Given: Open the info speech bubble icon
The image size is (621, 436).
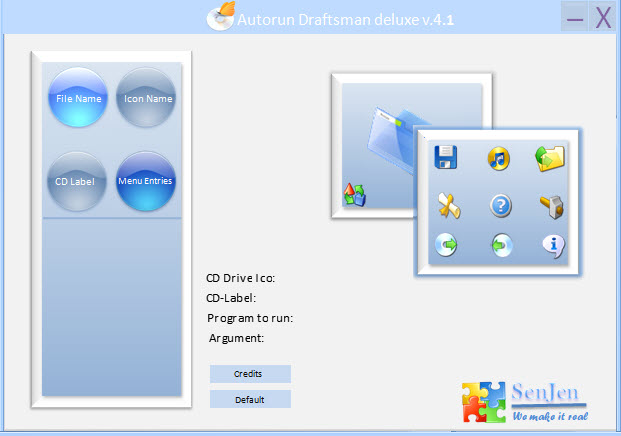Looking at the screenshot, I should click(554, 246).
